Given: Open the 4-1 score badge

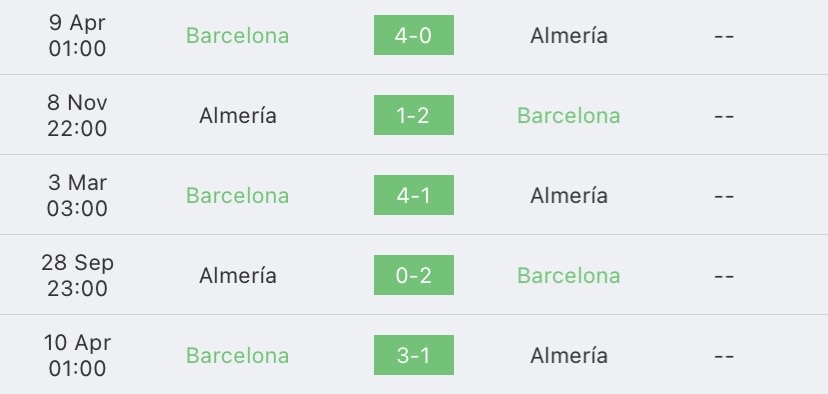Looking at the screenshot, I should (x=413, y=195).
